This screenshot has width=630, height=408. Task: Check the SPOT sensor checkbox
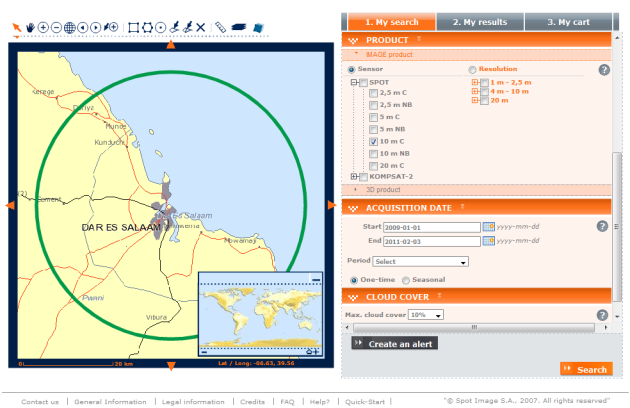pyautogui.click(x=364, y=83)
